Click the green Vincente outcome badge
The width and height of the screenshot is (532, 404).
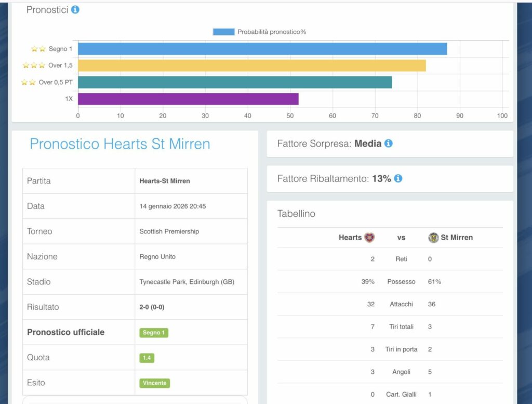[x=154, y=383]
